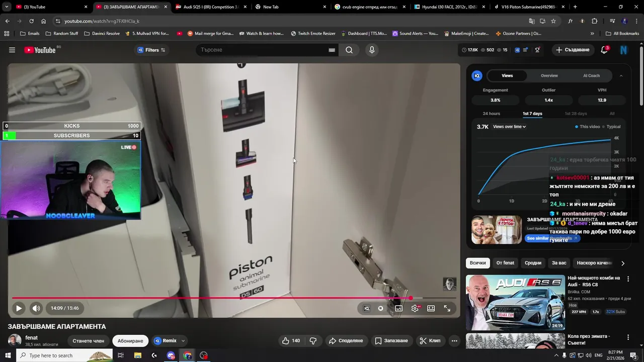This screenshot has width=644, height=362.
Task: Open Chrome media controls icon
Action: coord(612,21)
